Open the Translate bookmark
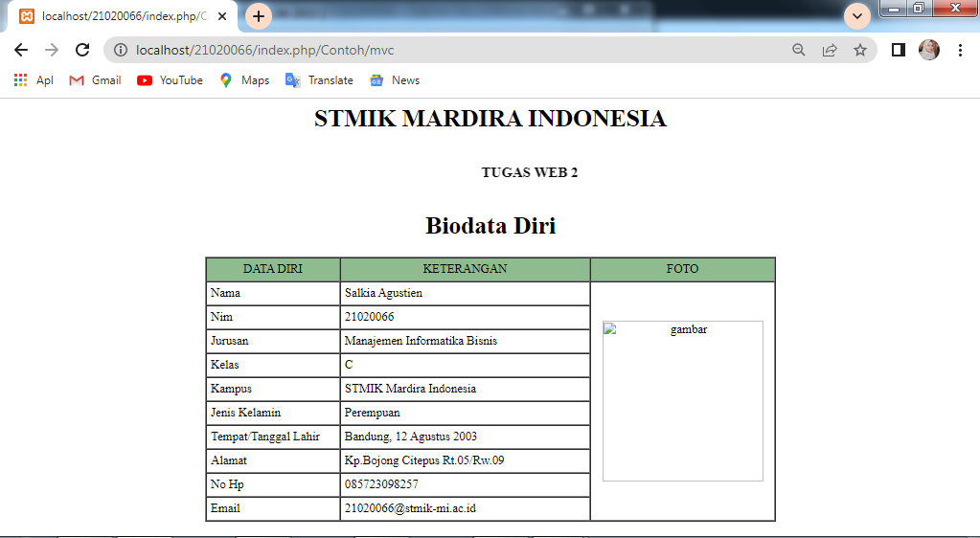 tap(319, 80)
